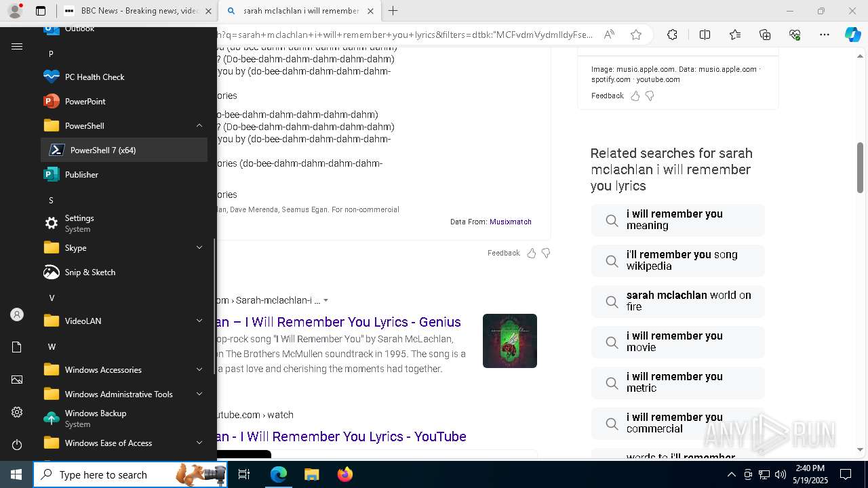Screen dimensions: 868x488
Task: Search 'i will remember you meaning'
Action: (x=677, y=220)
